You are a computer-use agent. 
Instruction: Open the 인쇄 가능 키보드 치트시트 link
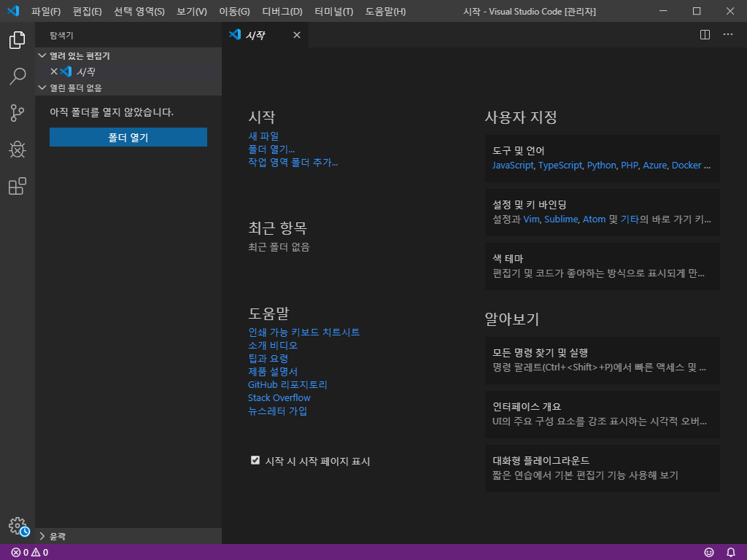[304, 332]
